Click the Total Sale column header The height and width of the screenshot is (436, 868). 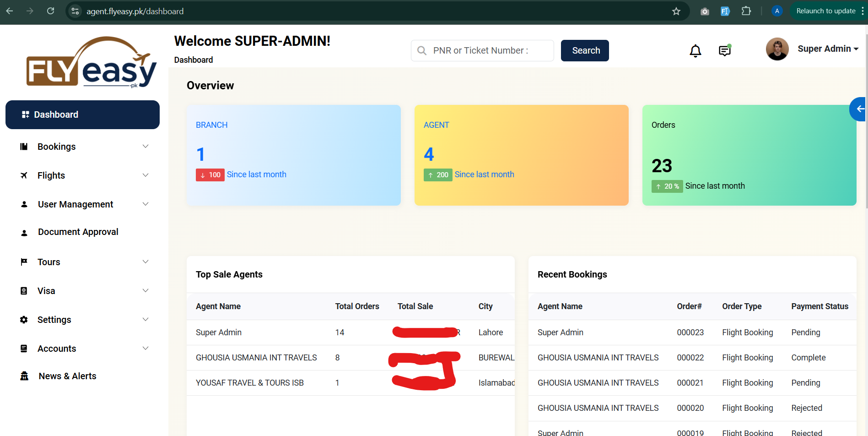point(415,306)
